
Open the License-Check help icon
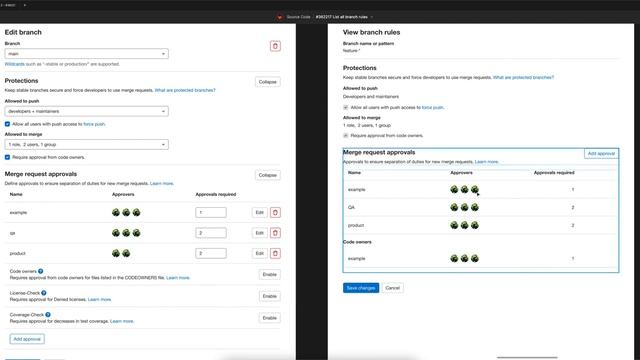pos(44,293)
